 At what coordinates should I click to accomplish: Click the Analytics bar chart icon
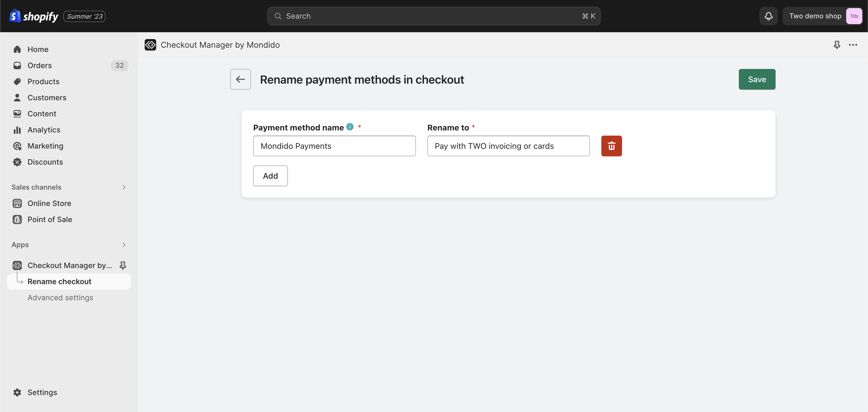17,130
